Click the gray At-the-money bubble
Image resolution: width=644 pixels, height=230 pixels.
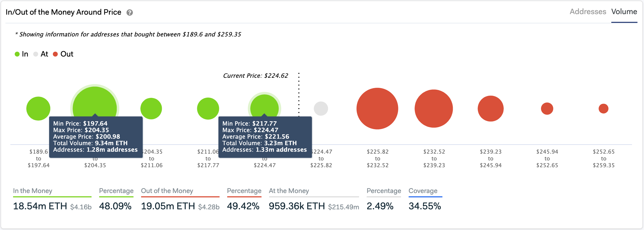321,108
